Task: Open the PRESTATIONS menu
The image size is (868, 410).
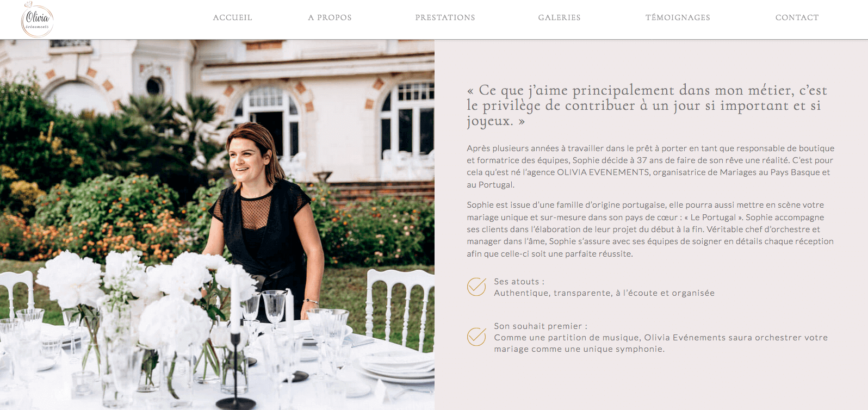Action: 445,17
